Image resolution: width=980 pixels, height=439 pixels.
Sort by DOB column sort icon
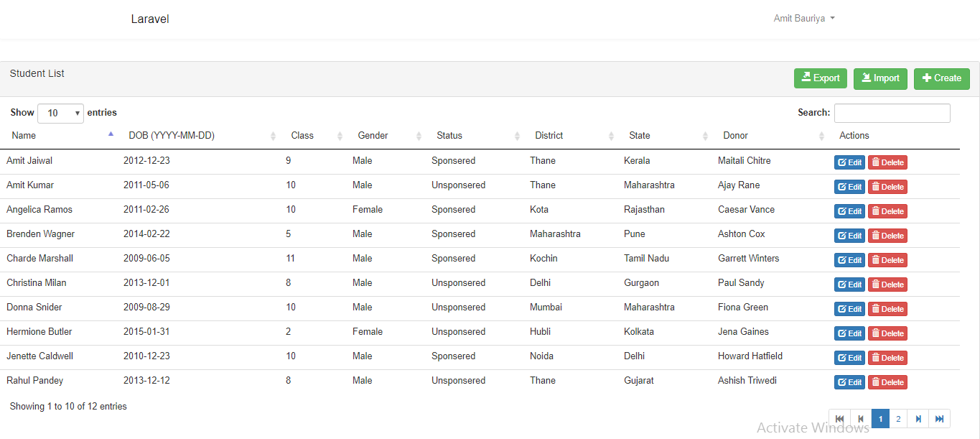(273, 136)
